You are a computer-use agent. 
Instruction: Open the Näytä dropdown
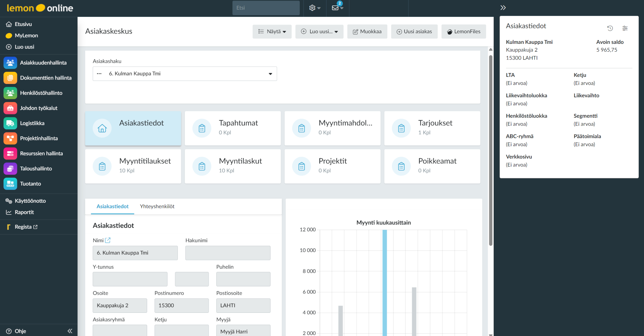(272, 31)
